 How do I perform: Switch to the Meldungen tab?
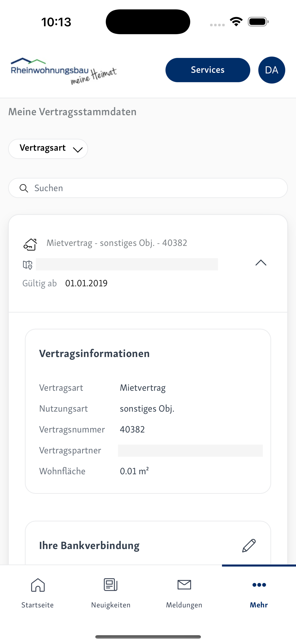click(184, 593)
